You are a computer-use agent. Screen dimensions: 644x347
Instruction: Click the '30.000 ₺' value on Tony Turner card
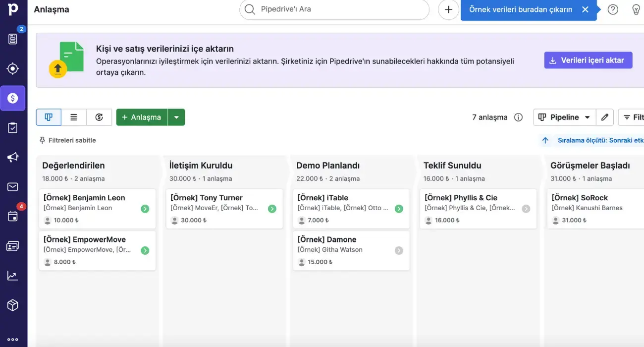click(x=194, y=220)
